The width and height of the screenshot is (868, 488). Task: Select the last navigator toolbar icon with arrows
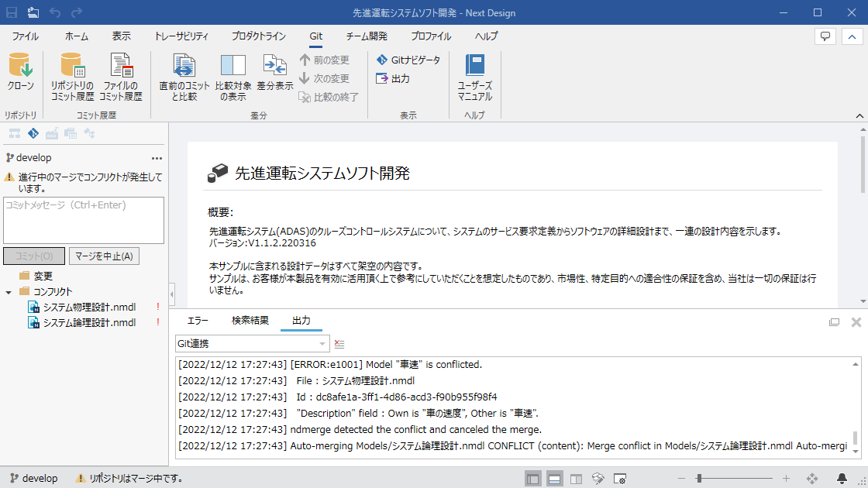[89, 133]
